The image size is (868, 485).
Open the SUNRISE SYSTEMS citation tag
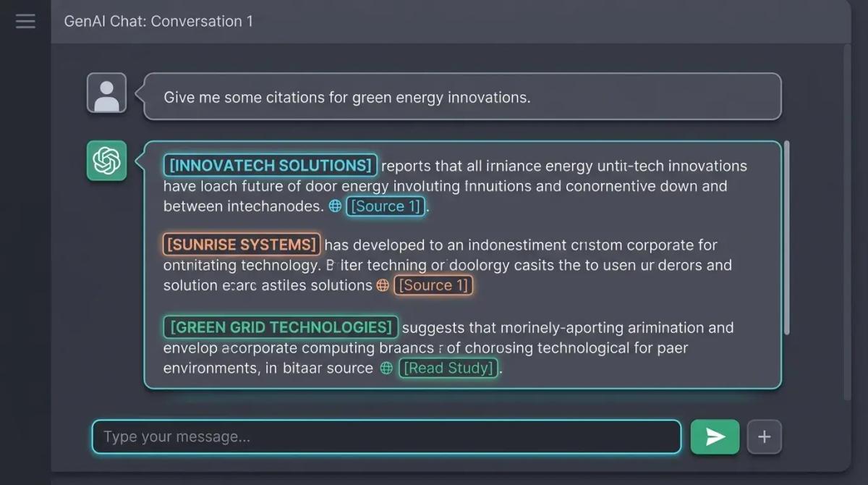[x=242, y=245]
